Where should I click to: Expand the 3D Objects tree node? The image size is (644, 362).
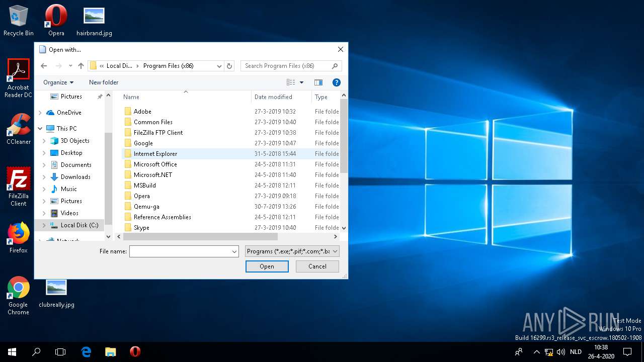click(44, 141)
